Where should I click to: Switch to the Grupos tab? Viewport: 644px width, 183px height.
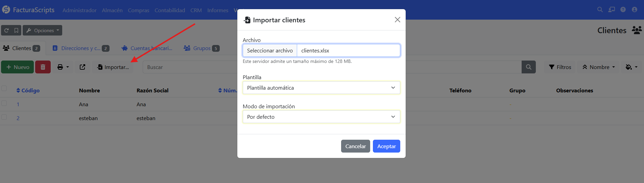pos(201,48)
